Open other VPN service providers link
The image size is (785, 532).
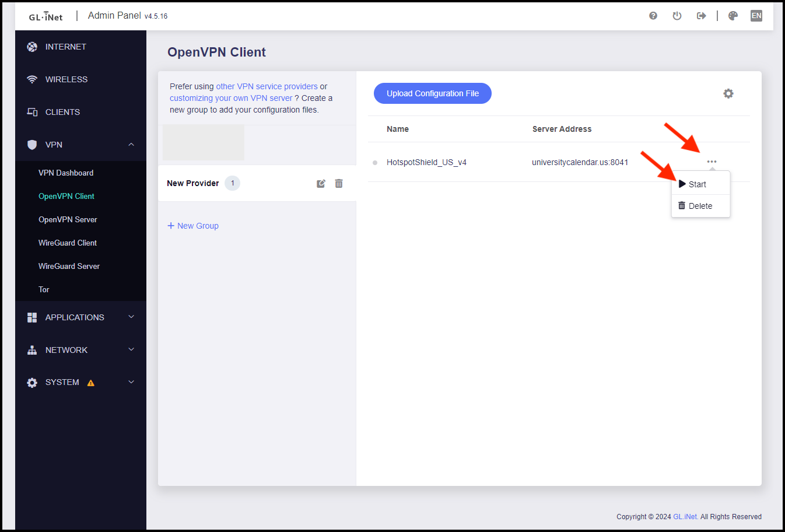(267, 86)
